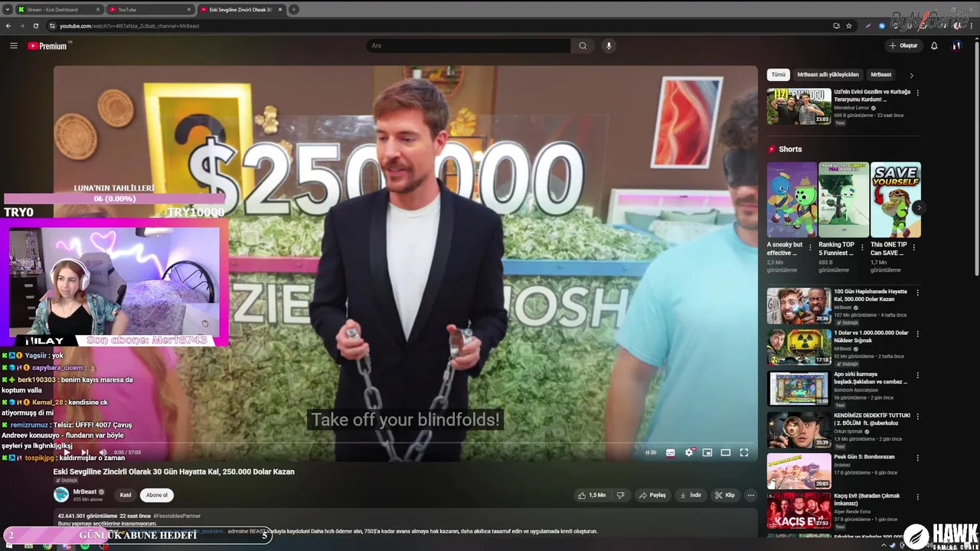This screenshot has width=980, height=551.
Task: Open the account avatar menu
Action: (956, 46)
